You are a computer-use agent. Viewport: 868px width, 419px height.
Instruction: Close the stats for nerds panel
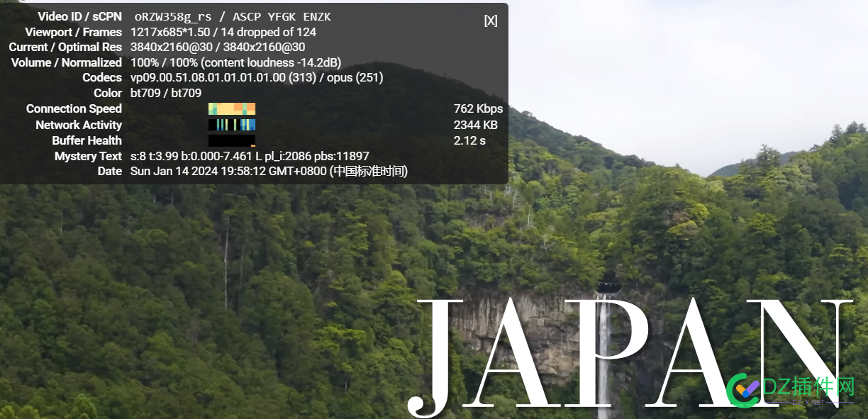pyautogui.click(x=490, y=21)
